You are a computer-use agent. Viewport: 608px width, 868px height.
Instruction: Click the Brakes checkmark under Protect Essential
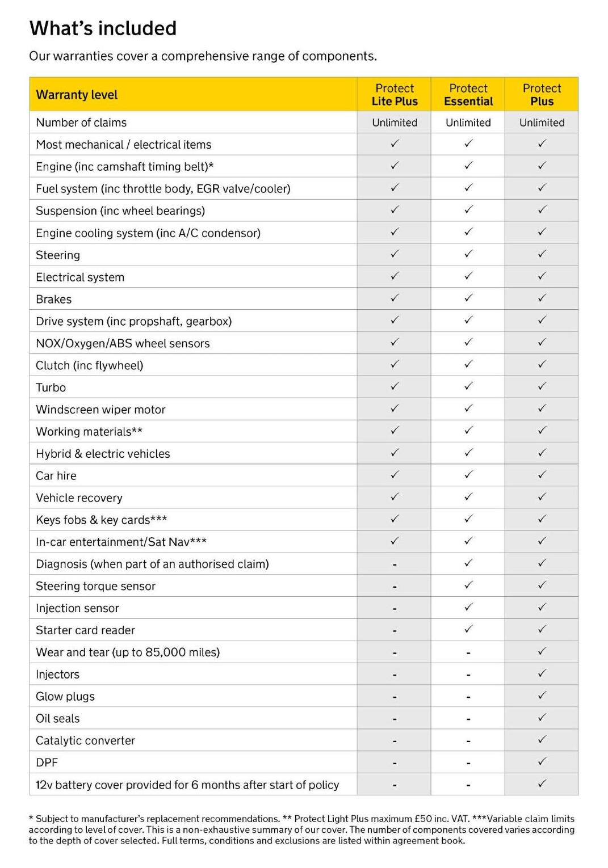click(x=468, y=298)
